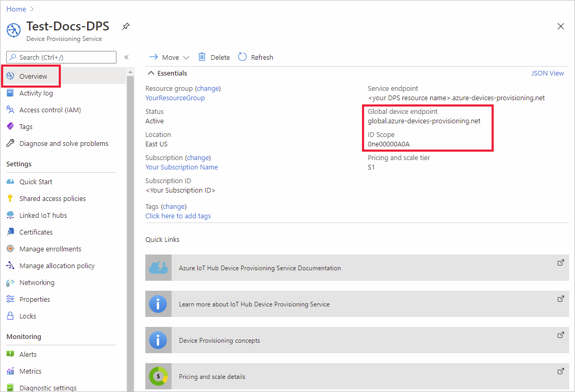
Task: Open the YourResourceGroup link
Action: [175, 98]
